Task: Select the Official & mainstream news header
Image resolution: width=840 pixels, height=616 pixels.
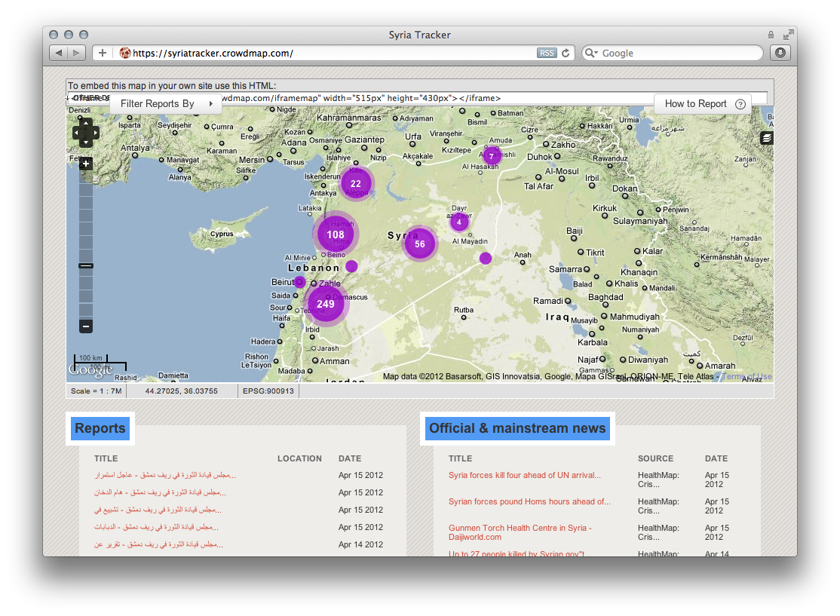Action: 517,428
